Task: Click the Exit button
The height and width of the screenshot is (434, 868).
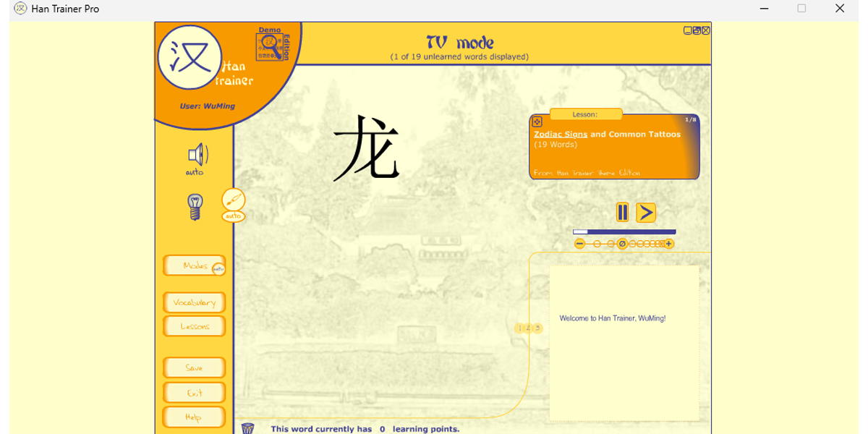Action: pyautogui.click(x=193, y=392)
